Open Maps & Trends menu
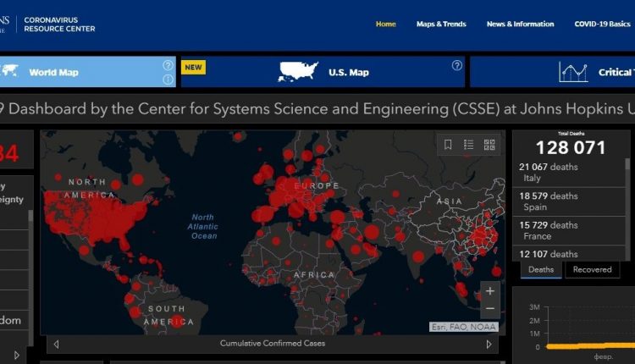The height and width of the screenshot is (364, 635). pyautogui.click(x=441, y=24)
